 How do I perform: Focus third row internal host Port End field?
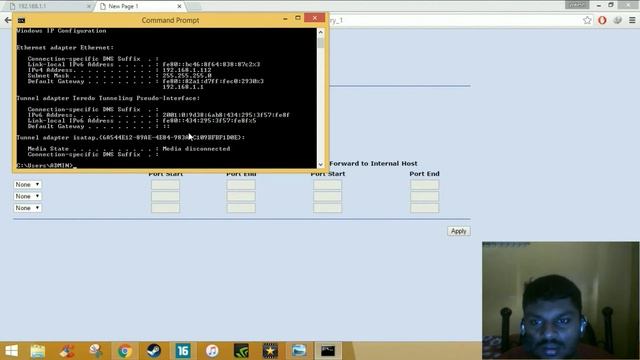click(x=424, y=208)
